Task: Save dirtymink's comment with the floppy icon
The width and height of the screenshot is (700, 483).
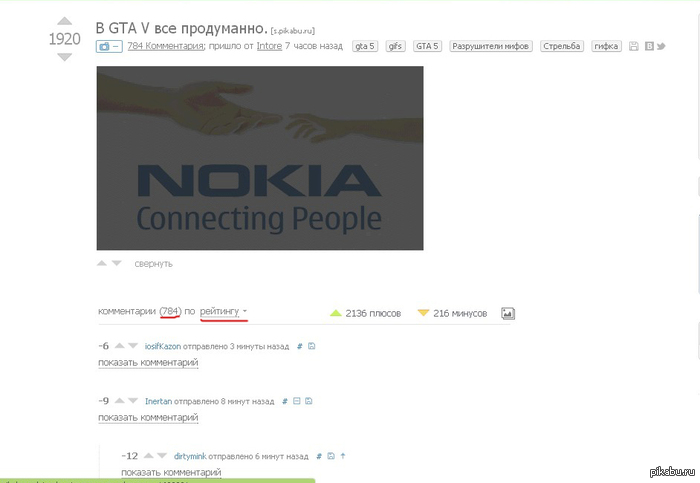Action: (x=331, y=456)
